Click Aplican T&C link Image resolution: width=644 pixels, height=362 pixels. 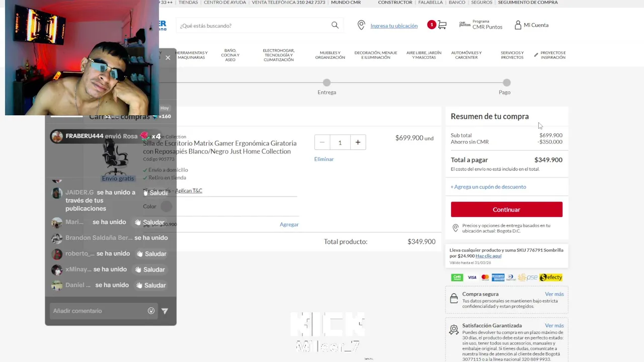click(189, 191)
